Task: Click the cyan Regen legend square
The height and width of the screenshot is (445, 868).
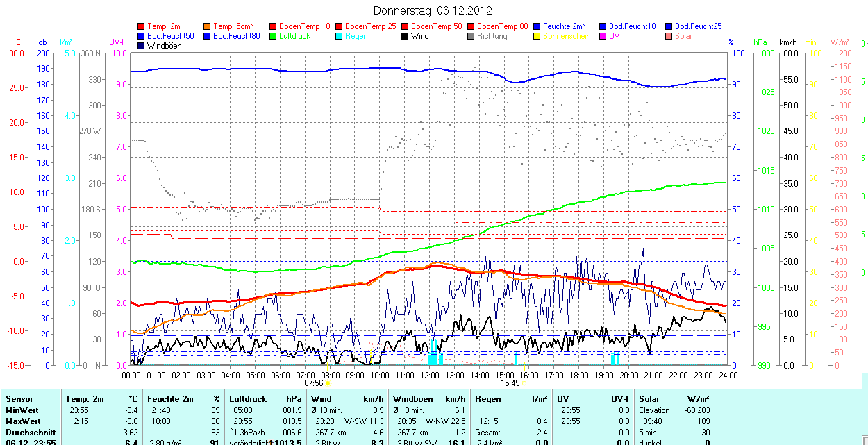Action: (340, 36)
